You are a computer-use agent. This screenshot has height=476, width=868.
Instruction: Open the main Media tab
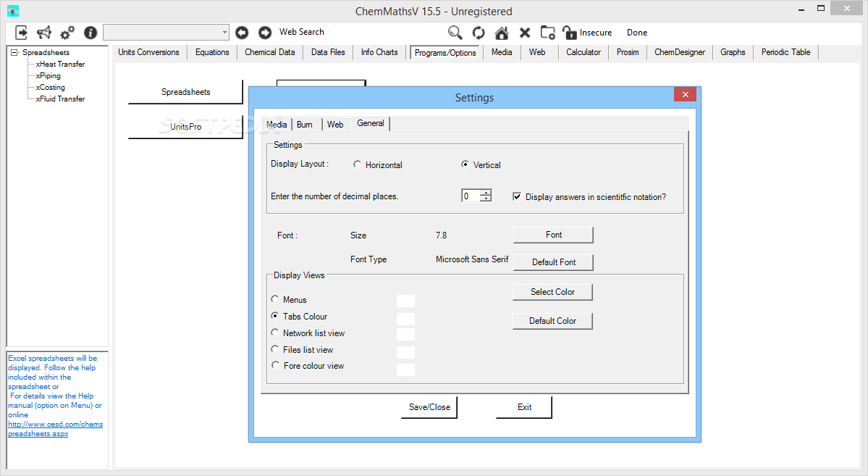502,52
